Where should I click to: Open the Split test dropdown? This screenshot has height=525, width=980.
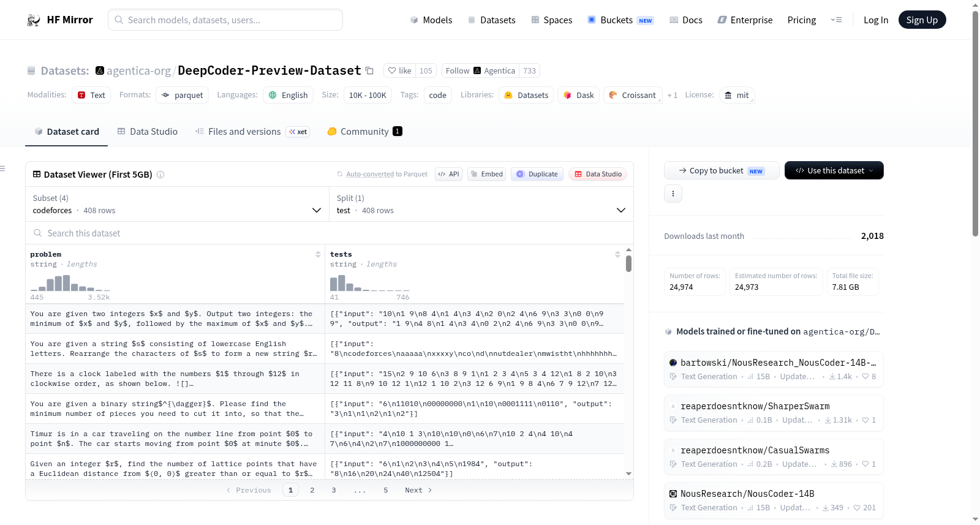(481, 204)
